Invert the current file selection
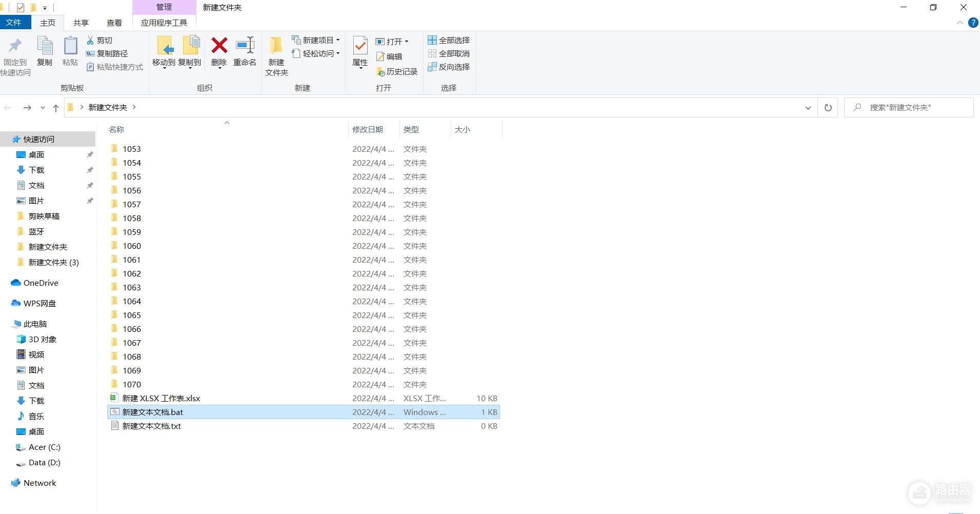The image size is (980, 514). pos(449,67)
